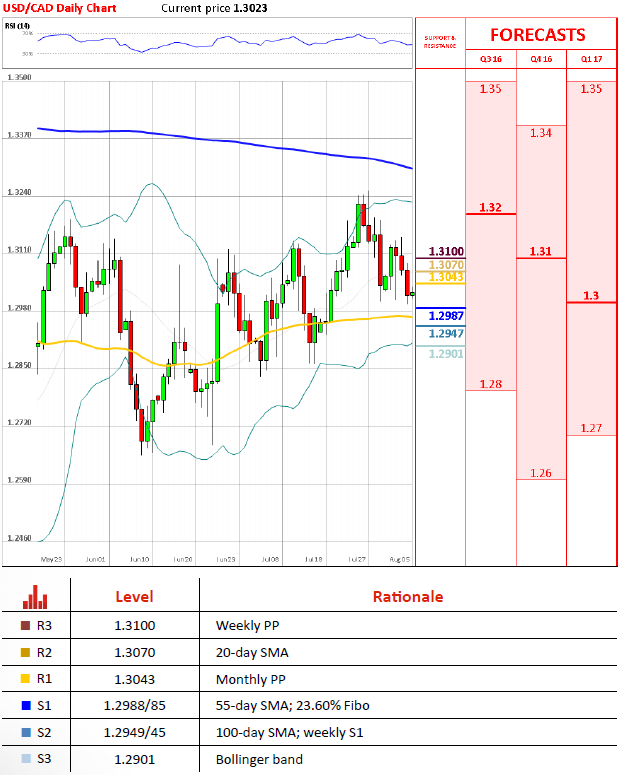Click the S1 blue color swatch

click(26, 705)
